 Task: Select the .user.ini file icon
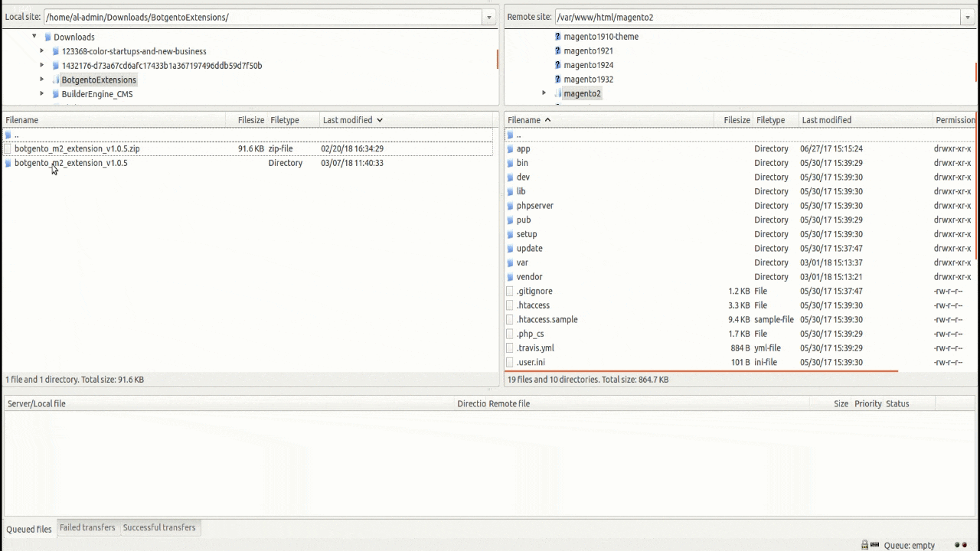(x=510, y=362)
